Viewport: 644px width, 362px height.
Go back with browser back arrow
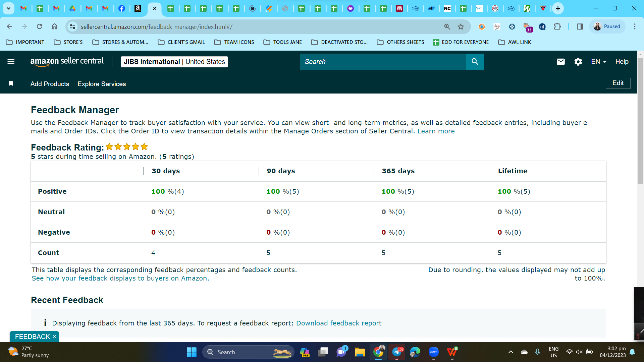point(9,26)
